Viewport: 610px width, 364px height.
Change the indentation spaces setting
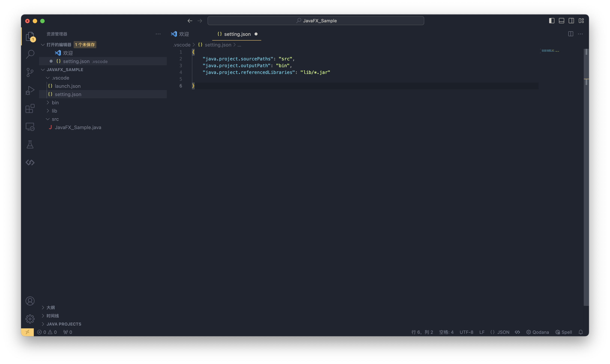coord(446,332)
